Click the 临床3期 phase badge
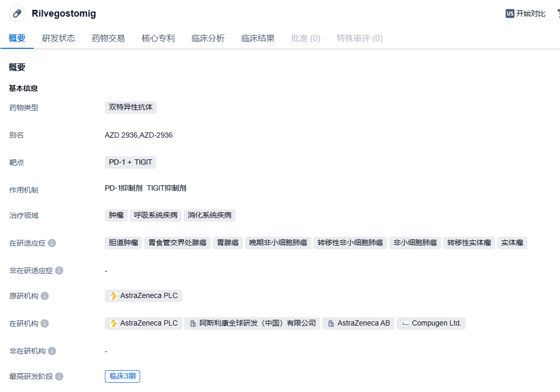 click(x=122, y=376)
